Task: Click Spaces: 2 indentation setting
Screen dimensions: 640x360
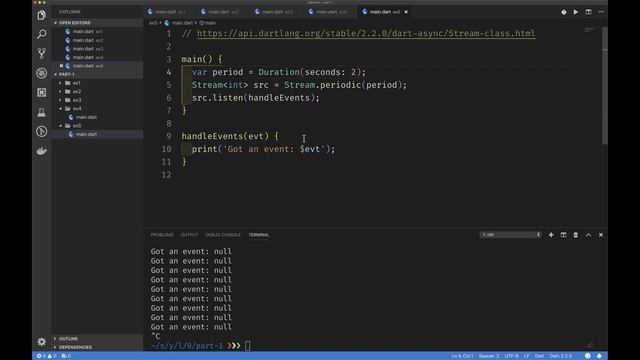Action: coord(489,356)
